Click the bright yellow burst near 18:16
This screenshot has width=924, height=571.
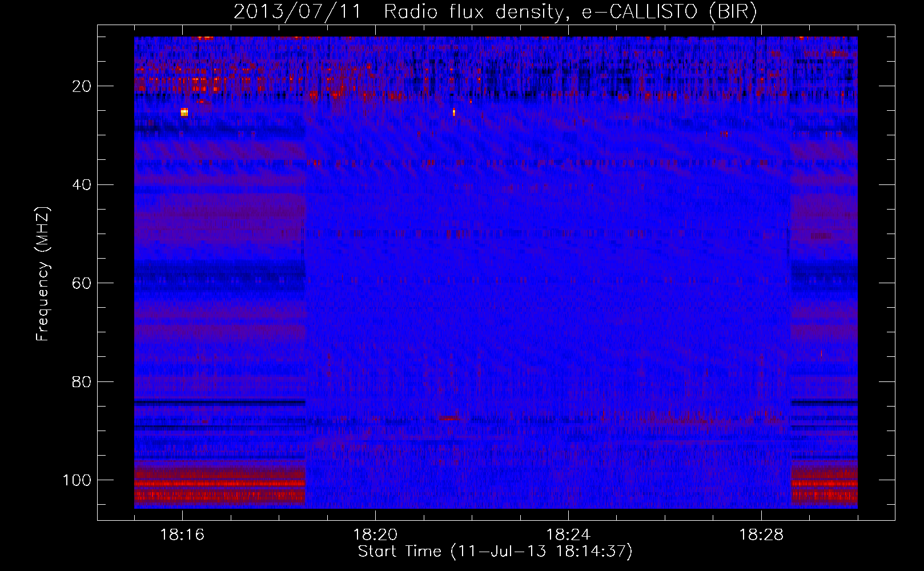184,112
